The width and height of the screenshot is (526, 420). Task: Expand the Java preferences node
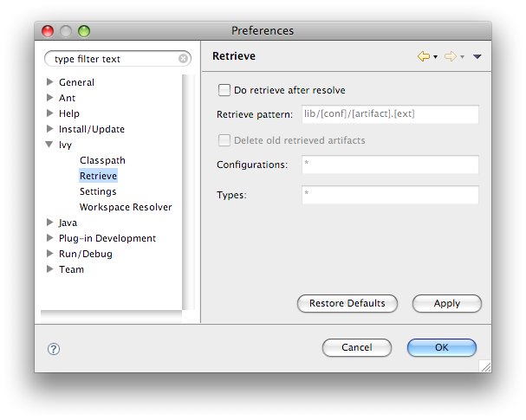point(50,223)
